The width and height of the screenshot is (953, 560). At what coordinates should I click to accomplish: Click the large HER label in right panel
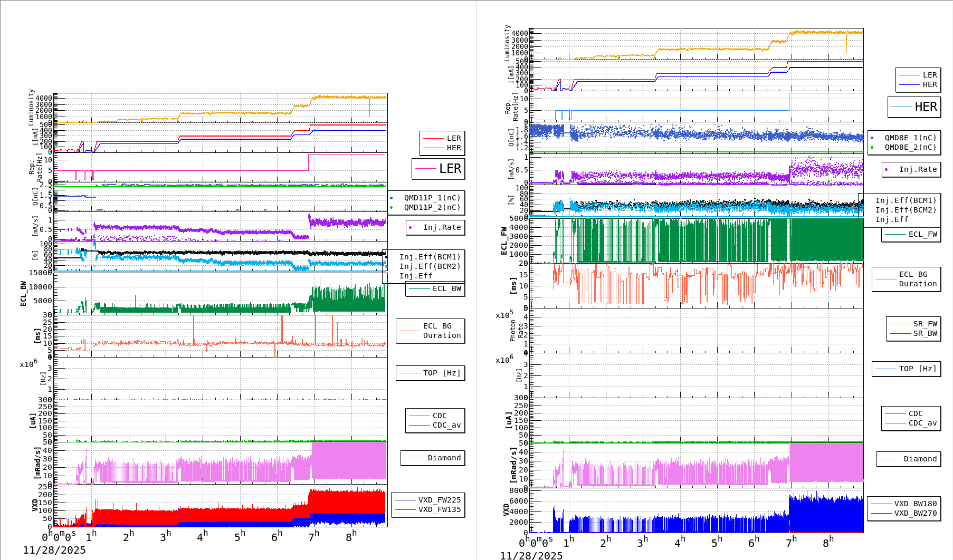(x=914, y=107)
